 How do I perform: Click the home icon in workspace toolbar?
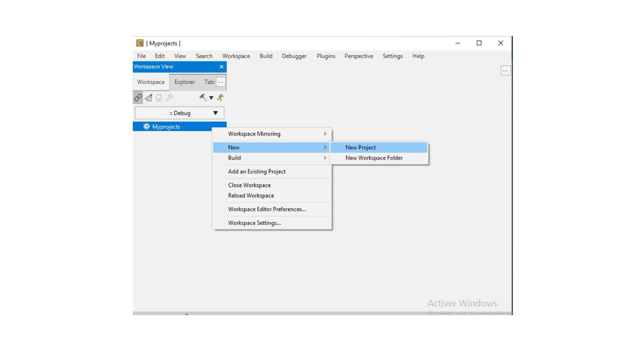[159, 98]
